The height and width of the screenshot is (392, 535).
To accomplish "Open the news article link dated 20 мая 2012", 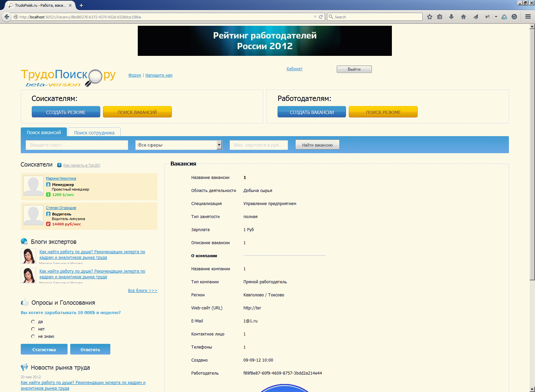I will point(83,385).
